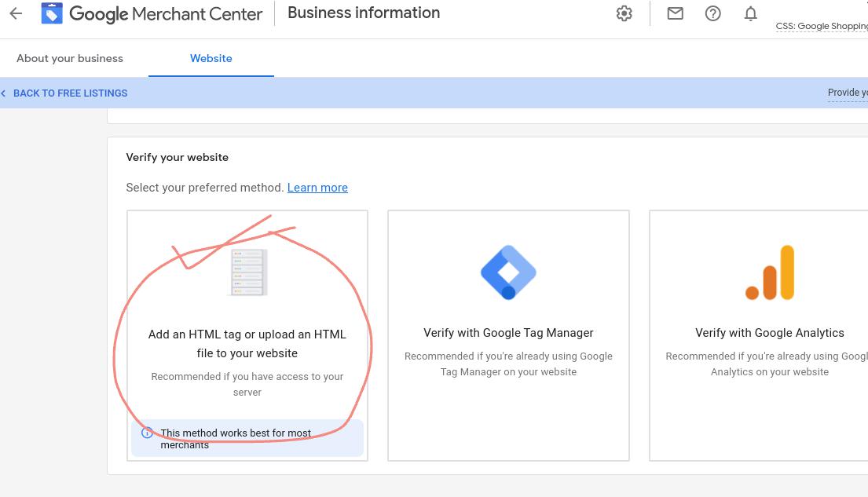Switch to the About your business tab
Screen dimensions: 868x497
pos(70,58)
